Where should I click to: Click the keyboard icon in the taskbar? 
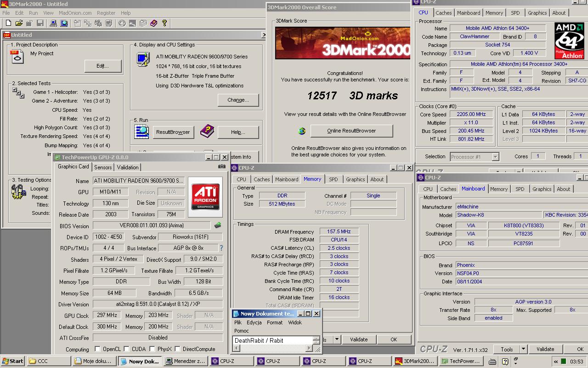pyautogui.click(x=492, y=362)
